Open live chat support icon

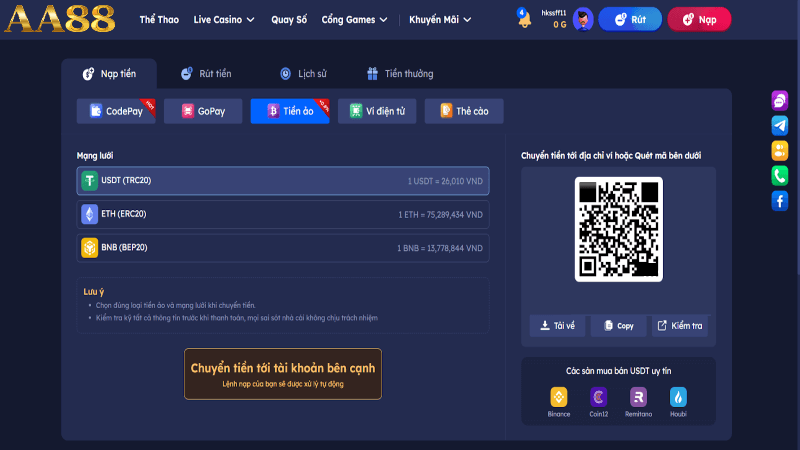pos(780,101)
